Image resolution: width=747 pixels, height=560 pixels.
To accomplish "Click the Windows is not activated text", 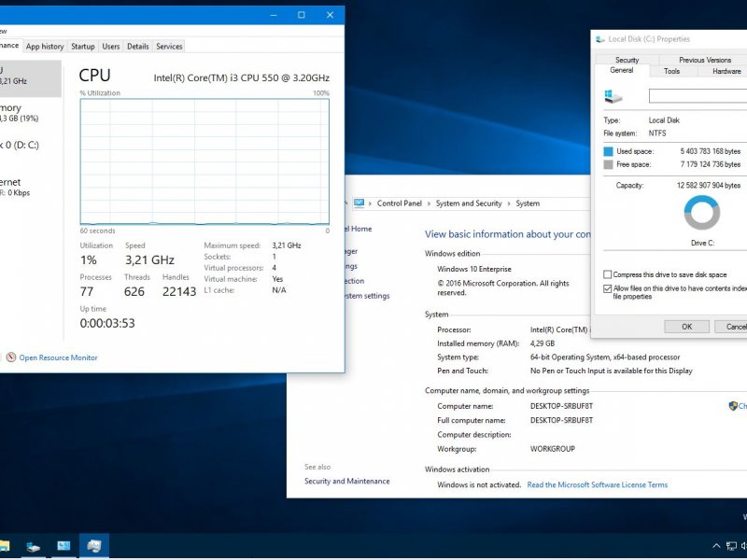I will click(479, 484).
